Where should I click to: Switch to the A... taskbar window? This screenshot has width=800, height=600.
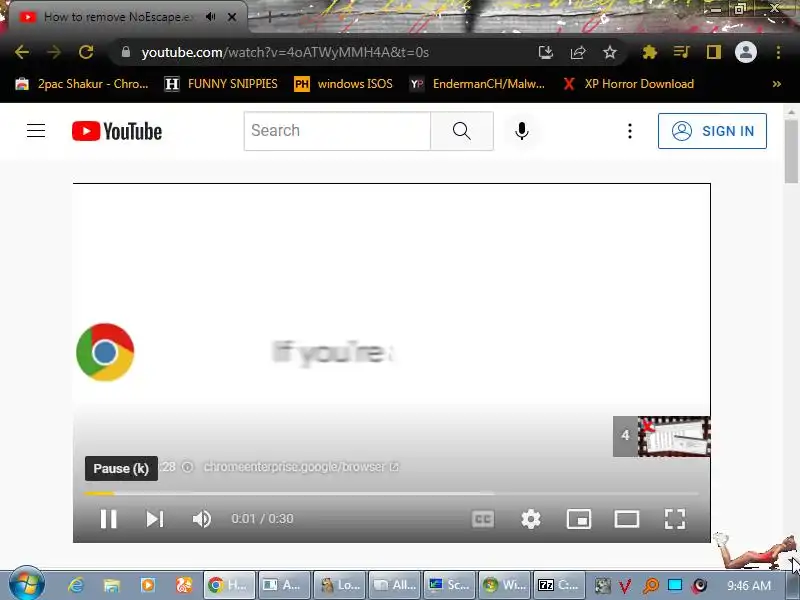284,585
